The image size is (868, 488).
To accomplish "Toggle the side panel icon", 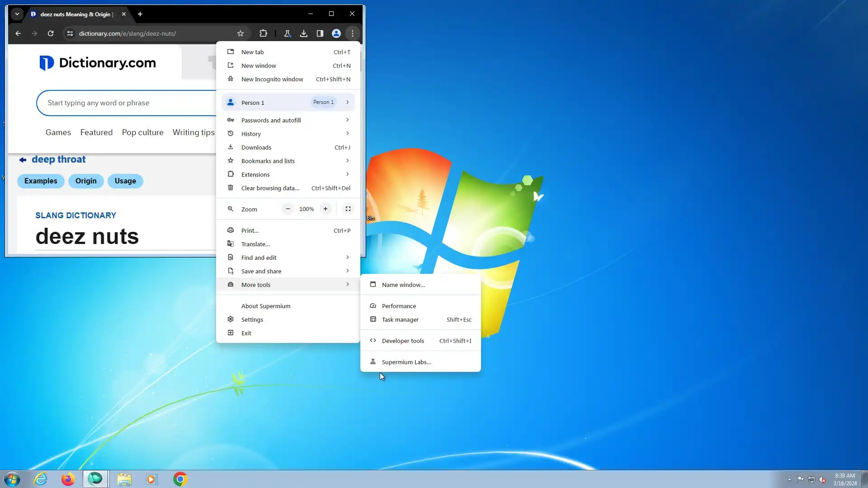I will tap(320, 33).
